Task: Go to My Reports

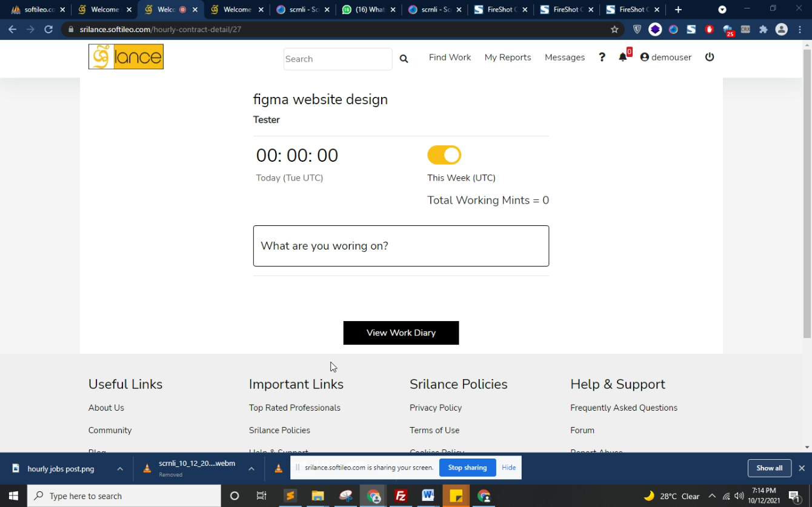Action: click(x=507, y=57)
